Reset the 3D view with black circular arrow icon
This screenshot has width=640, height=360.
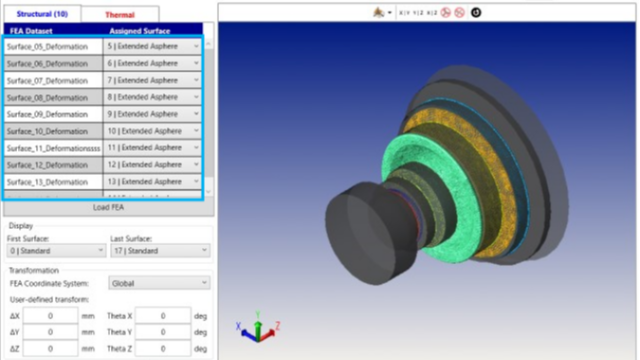476,13
